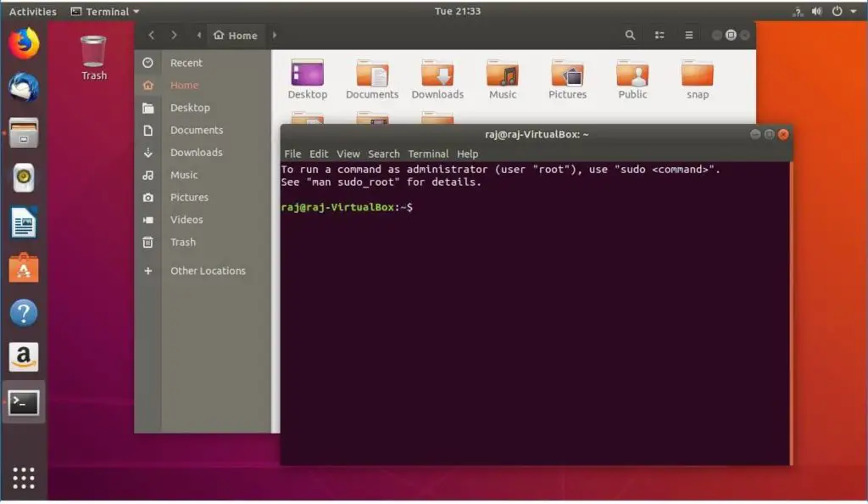Open the Show Applications grid

click(x=23, y=478)
